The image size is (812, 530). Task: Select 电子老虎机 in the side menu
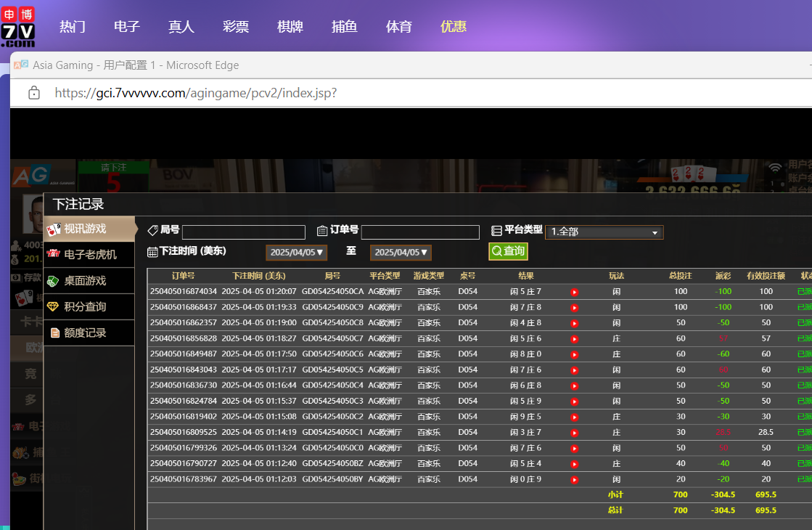tap(89, 255)
